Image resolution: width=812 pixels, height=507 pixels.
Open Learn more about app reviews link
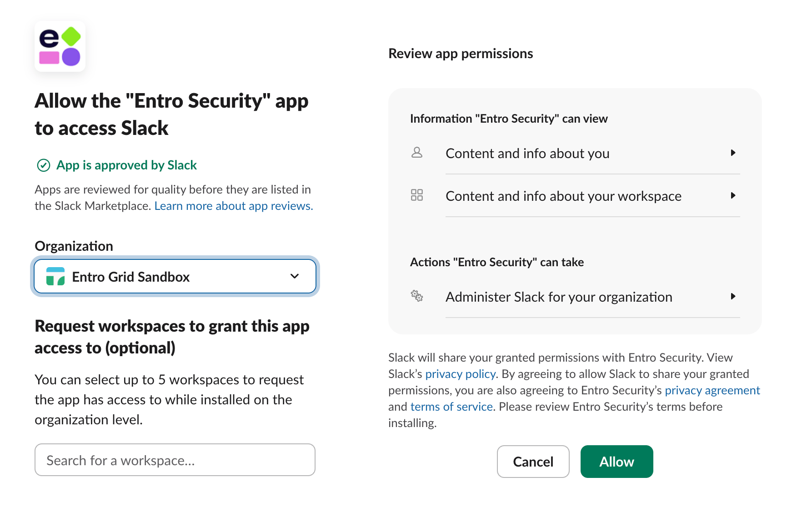point(234,206)
